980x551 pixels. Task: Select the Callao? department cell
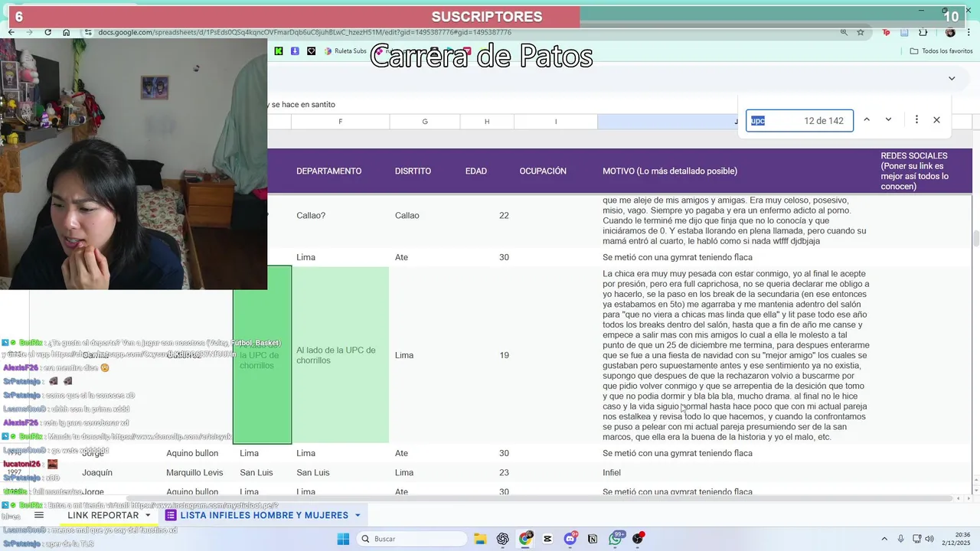click(x=341, y=216)
